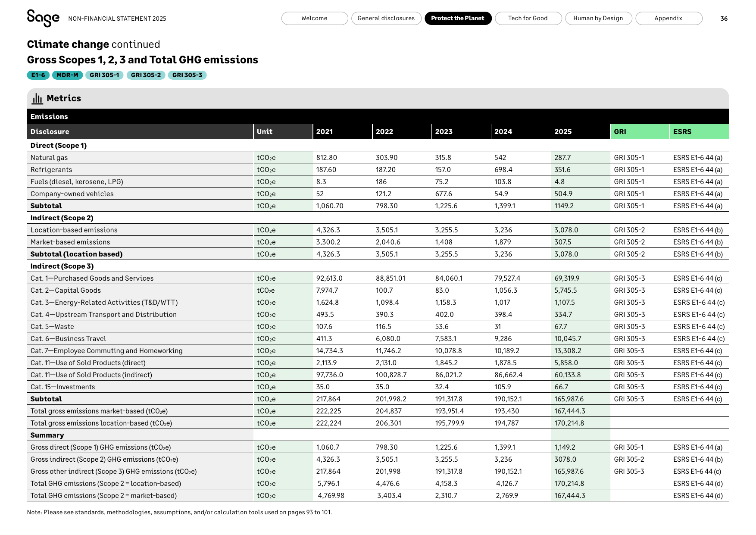Image resolution: width=756 pixels, height=535 pixels.
Task: Click the Emissions table title bar
Action: pos(378,116)
